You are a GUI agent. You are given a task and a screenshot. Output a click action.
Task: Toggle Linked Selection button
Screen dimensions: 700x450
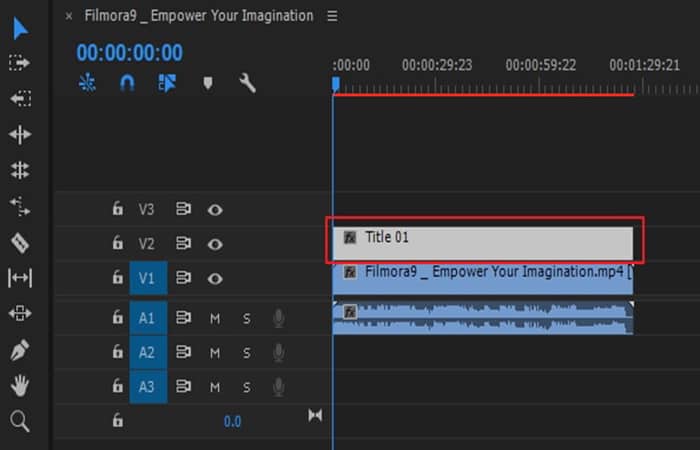coord(167,83)
